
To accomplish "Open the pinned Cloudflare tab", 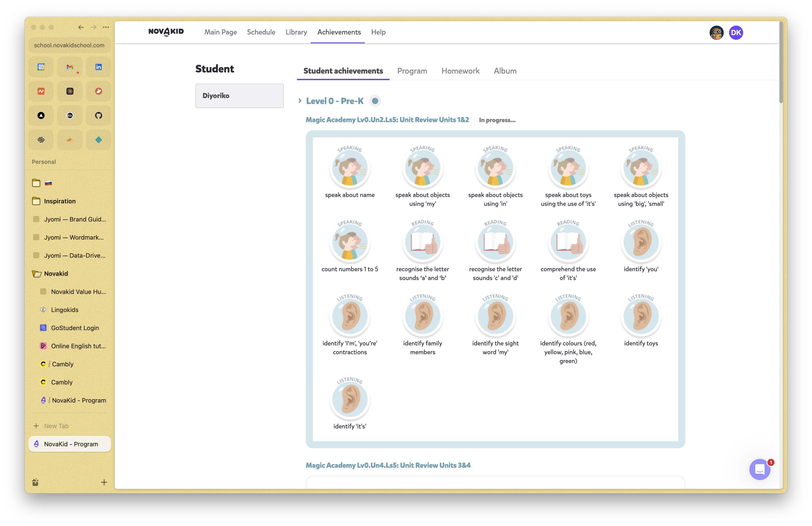I will (x=70, y=140).
